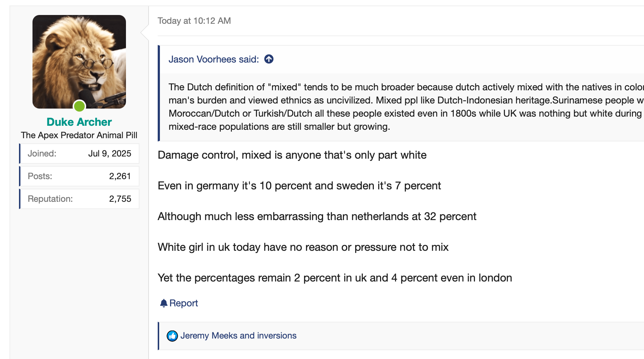The width and height of the screenshot is (644, 359).
Task: Click the upward arrow icon beside the quote author
Action: tap(269, 59)
